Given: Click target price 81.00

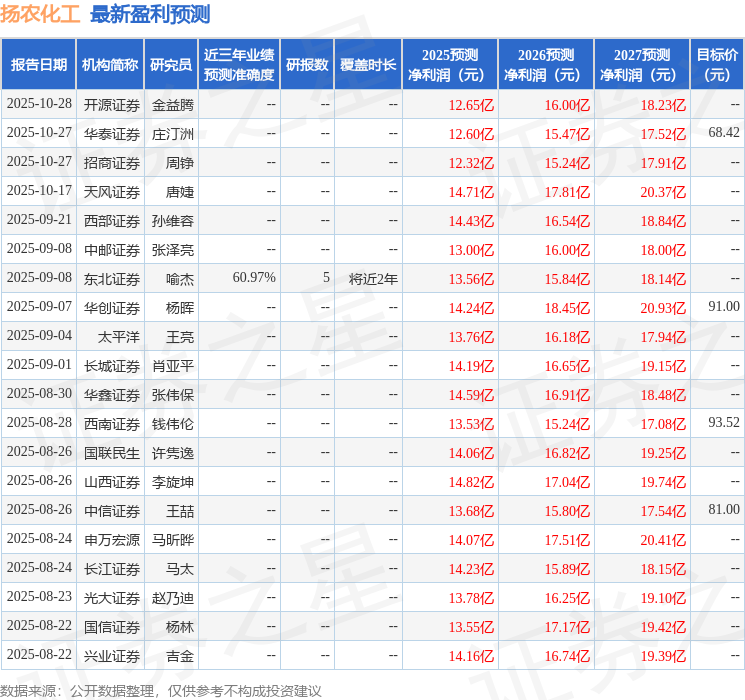Looking at the screenshot, I should (724, 509).
